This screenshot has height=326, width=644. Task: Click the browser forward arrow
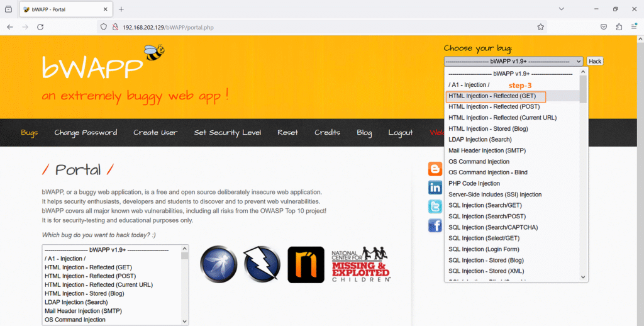pyautogui.click(x=25, y=27)
